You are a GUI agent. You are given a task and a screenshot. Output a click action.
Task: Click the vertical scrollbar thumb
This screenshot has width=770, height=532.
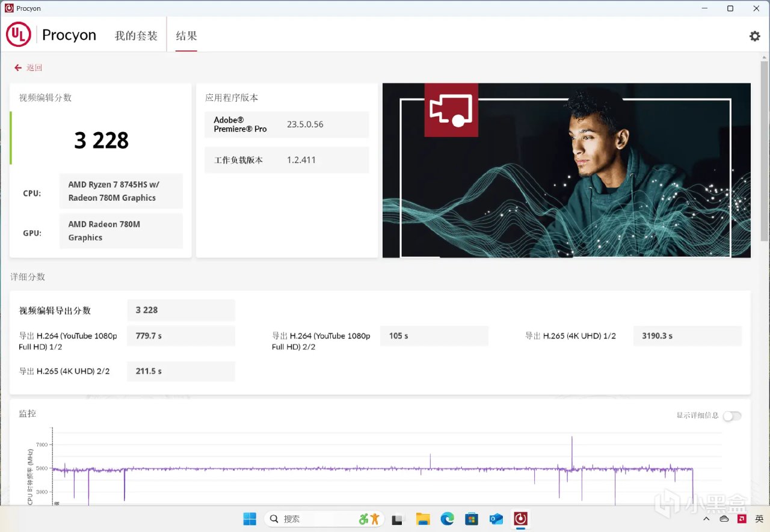tap(764, 150)
